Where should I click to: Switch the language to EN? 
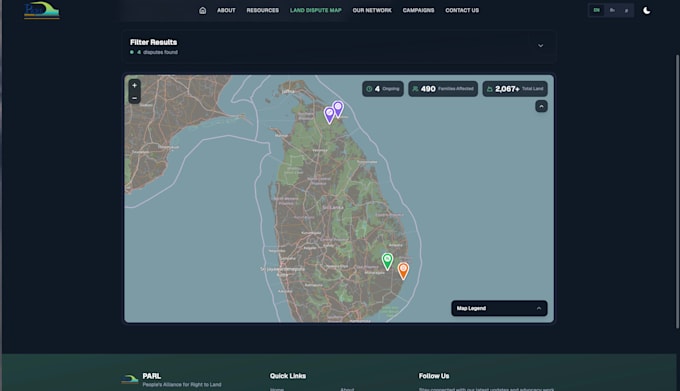pos(597,10)
